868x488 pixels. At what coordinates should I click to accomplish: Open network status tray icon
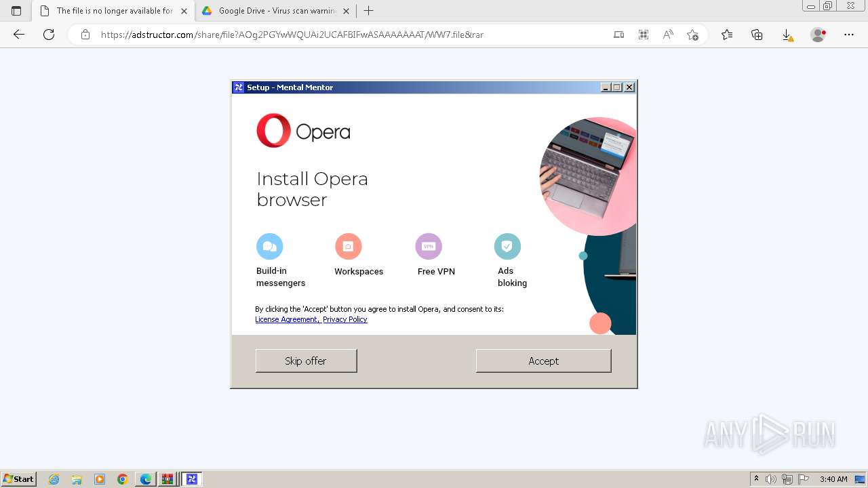pyautogui.click(x=787, y=479)
